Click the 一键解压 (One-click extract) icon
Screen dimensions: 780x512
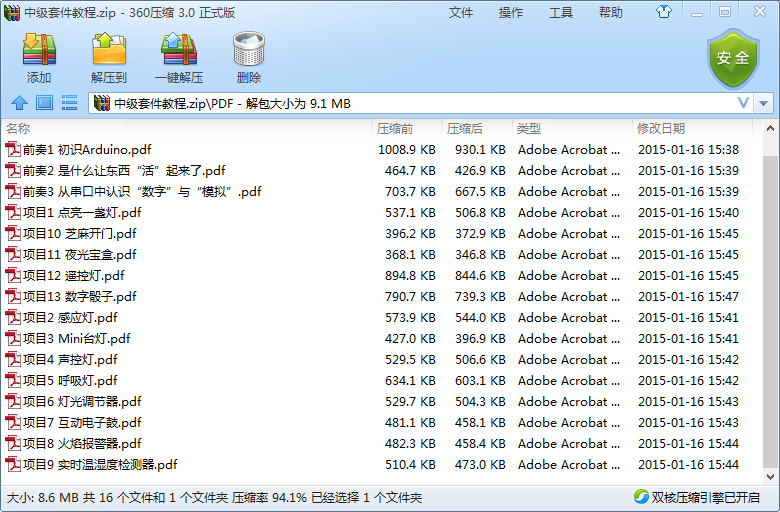coord(179,49)
